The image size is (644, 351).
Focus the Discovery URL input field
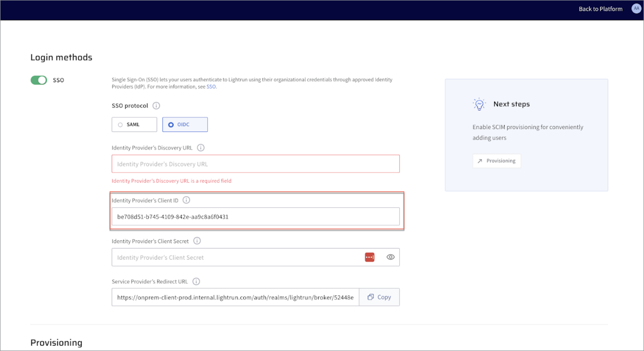[255, 164]
